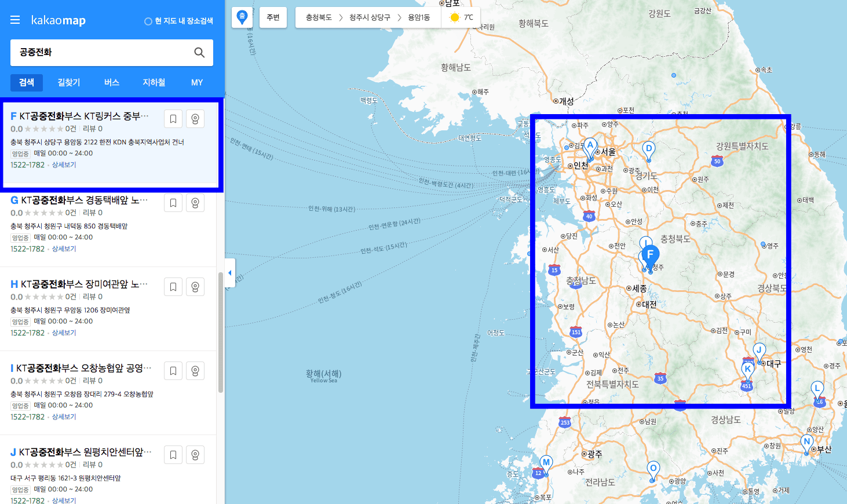
Task: Open result title KT공중전화부스 원평치안센터앞
Action: [x=86, y=452]
